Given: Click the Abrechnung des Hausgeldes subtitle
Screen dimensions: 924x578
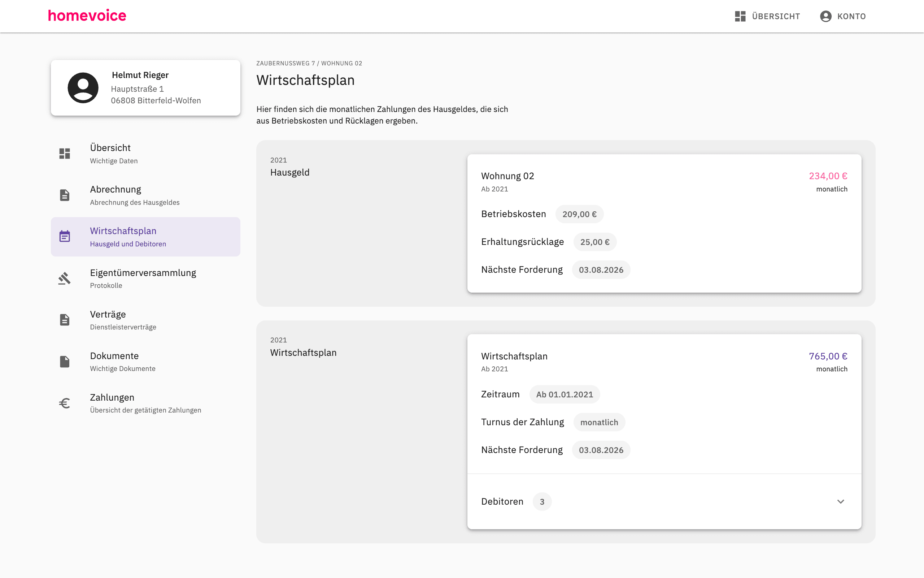Looking at the screenshot, I should click(135, 202).
